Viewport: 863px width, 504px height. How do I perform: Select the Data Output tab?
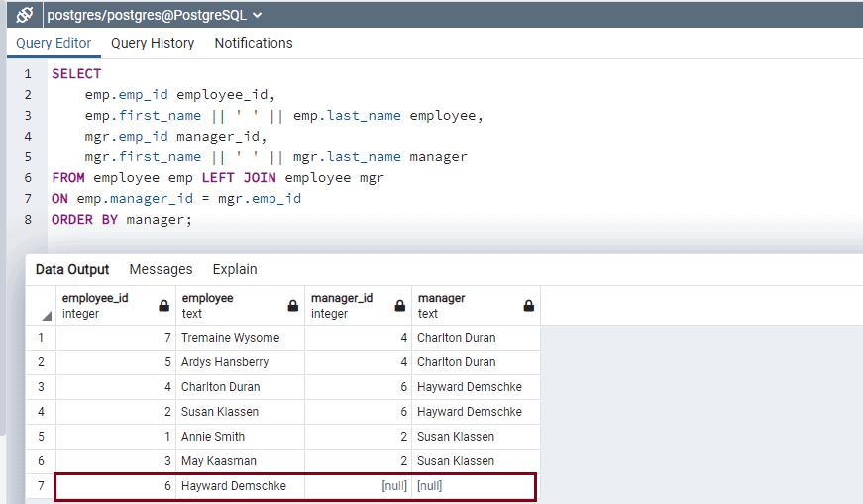72,269
